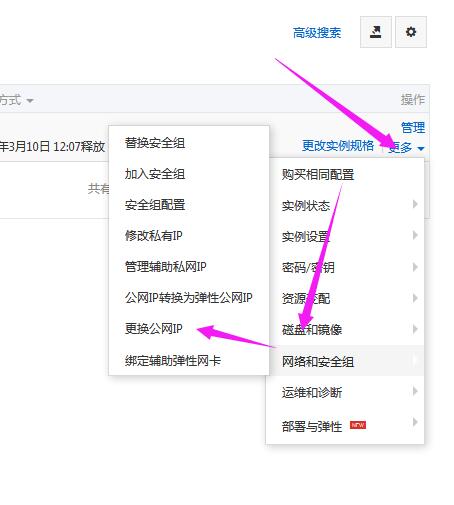
Task: Select 公网IP转换为弹性公网IP entry
Action: pos(189,298)
